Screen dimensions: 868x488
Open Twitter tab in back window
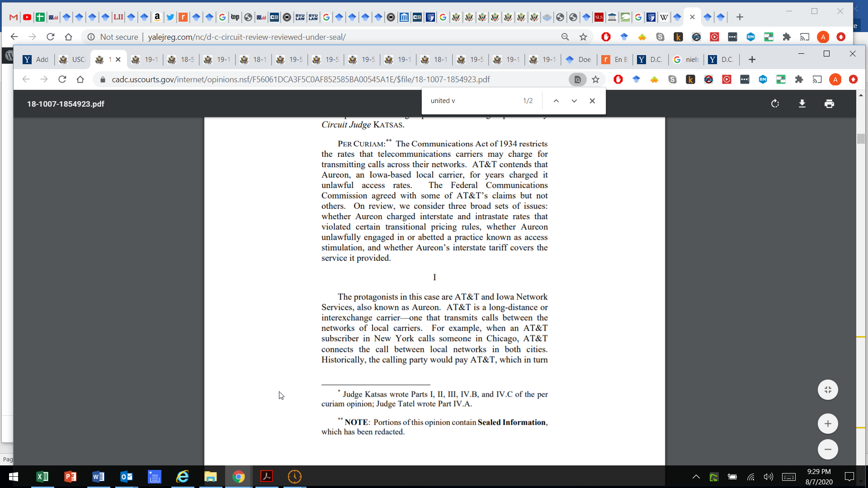point(170,17)
